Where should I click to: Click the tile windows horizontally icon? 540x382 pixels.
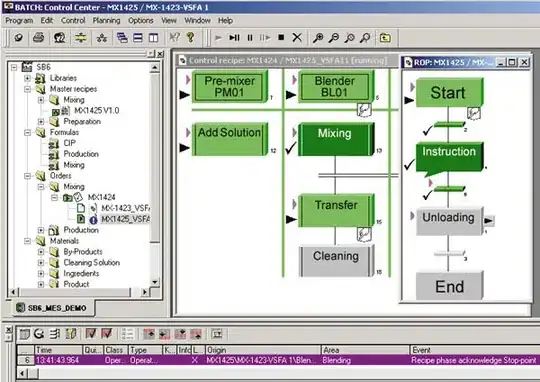point(138,38)
